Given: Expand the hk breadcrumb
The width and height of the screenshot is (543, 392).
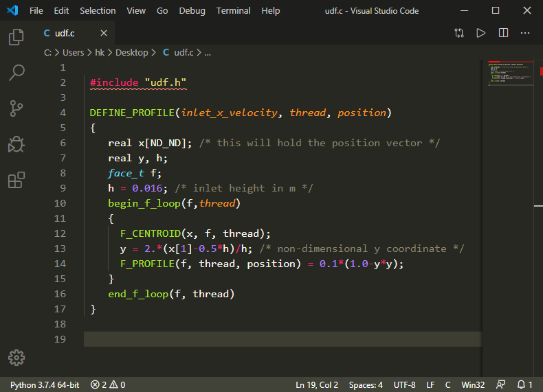Looking at the screenshot, I should 100,53.
